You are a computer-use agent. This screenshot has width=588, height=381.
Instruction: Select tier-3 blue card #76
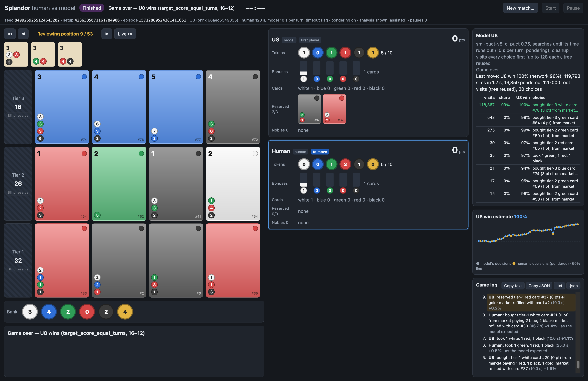(x=119, y=107)
